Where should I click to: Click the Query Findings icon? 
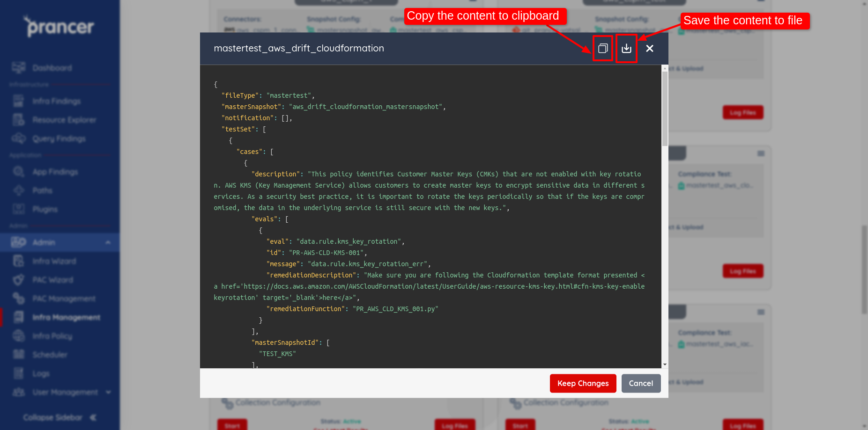coord(19,138)
